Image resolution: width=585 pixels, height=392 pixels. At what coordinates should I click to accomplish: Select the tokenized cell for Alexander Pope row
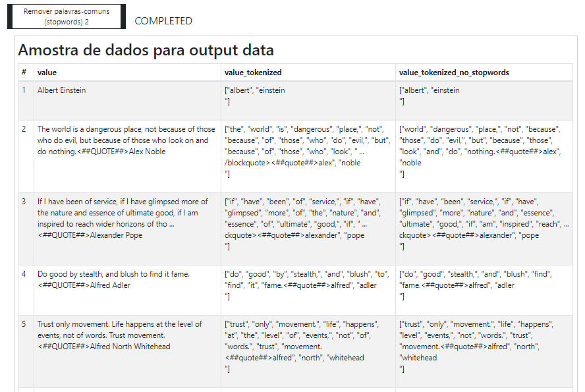308,229
